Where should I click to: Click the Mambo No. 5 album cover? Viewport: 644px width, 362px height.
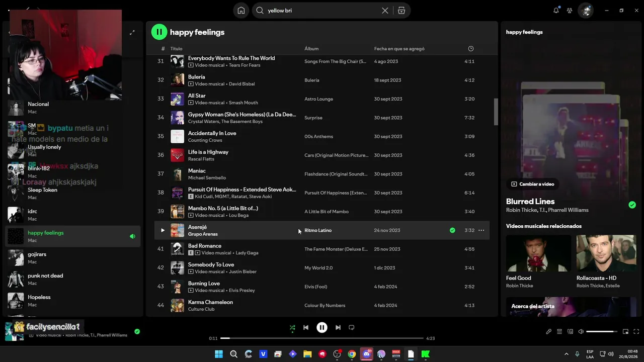[177, 212]
